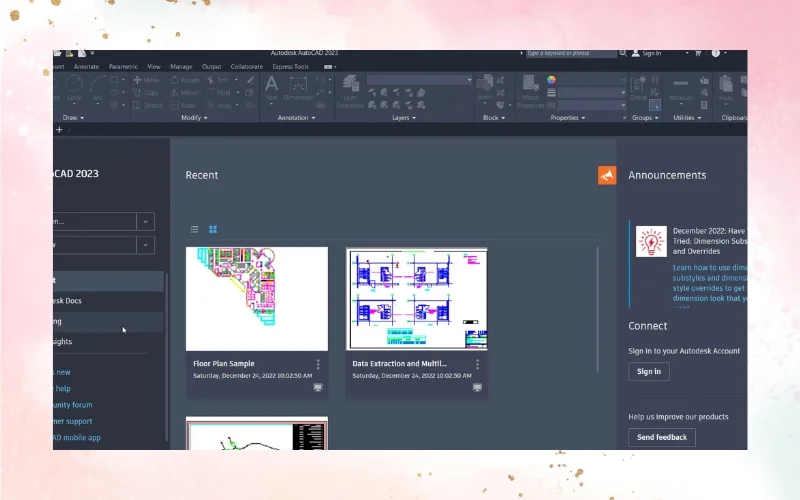Open three-dot menu on Floor Plan Sample
The width and height of the screenshot is (800, 500).
[x=318, y=365]
